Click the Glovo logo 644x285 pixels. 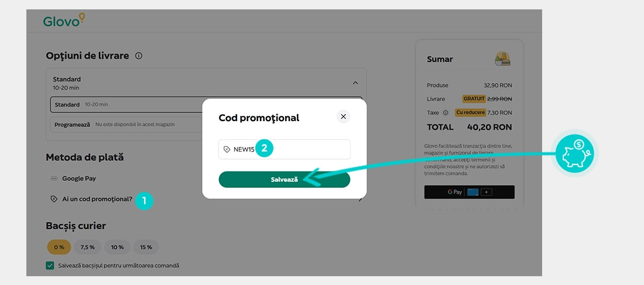[x=64, y=20]
